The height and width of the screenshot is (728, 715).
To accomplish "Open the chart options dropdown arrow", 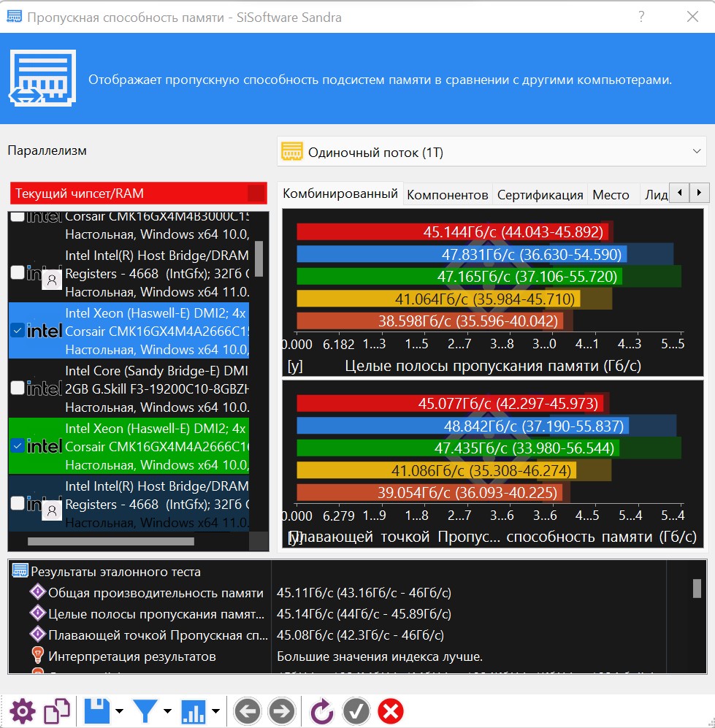I will 216,711.
